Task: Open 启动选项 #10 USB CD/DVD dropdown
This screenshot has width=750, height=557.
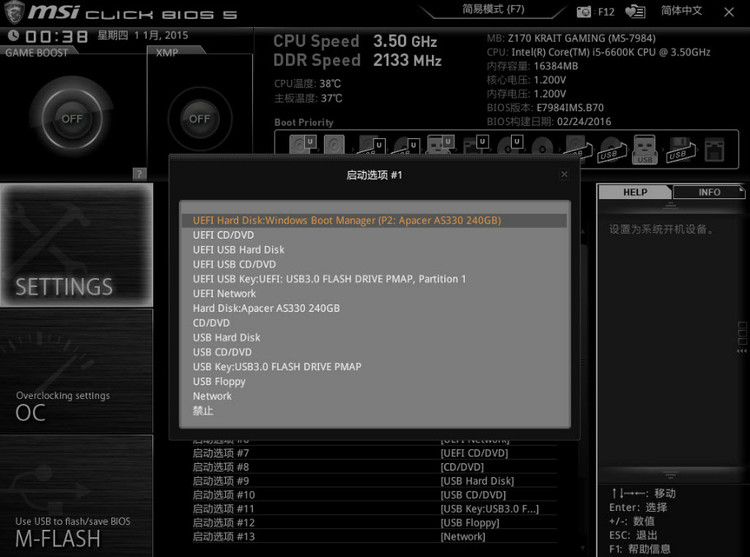Action: coord(375,495)
